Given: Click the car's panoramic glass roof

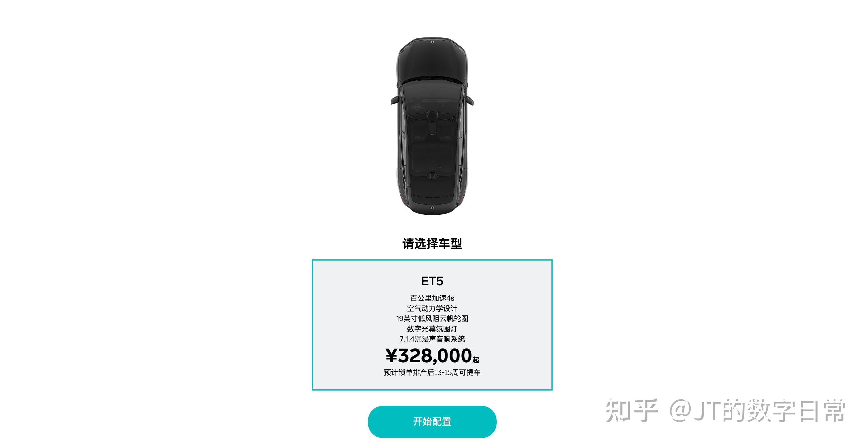Looking at the screenshot, I should pos(432,142).
